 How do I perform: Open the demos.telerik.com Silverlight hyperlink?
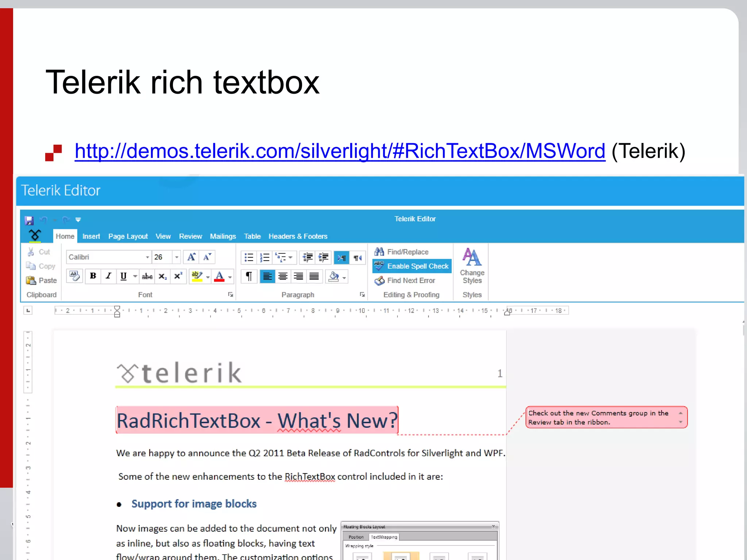pos(340,151)
